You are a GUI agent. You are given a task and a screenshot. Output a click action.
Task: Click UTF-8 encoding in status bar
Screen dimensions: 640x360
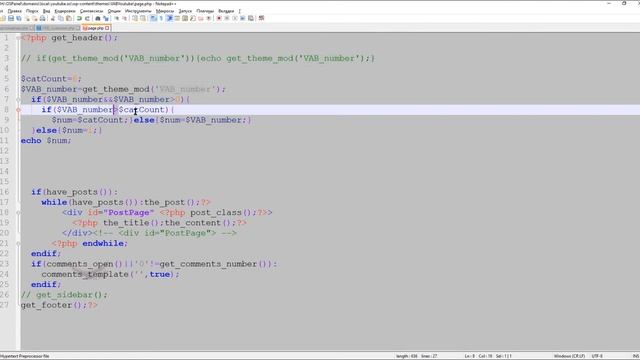pyautogui.click(x=597, y=356)
